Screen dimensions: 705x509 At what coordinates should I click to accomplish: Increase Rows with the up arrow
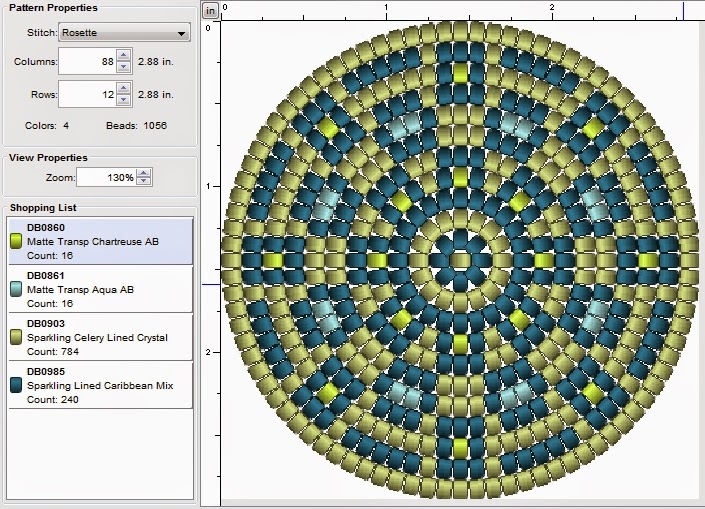[x=124, y=88]
